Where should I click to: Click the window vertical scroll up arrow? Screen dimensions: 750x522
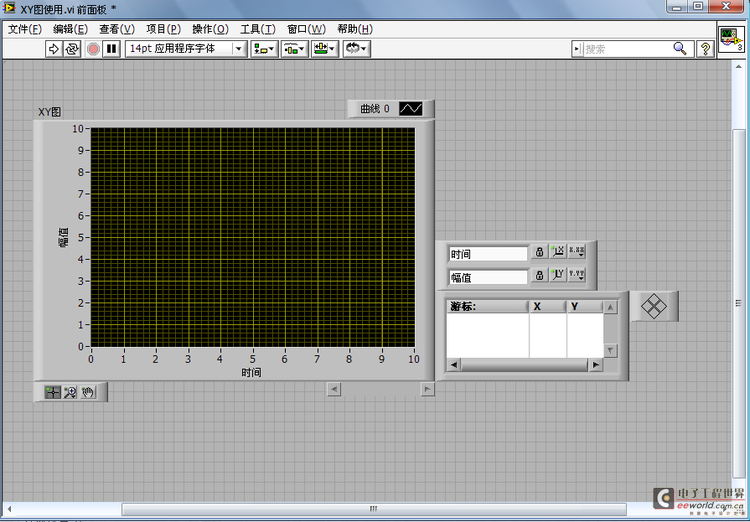pyautogui.click(x=739, y=67)
